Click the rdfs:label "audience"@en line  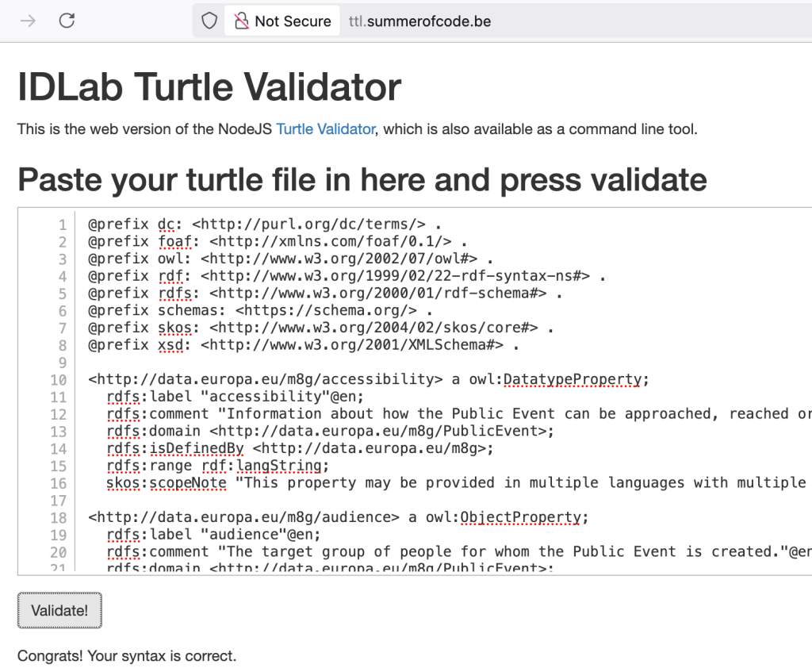pos(213,534)
